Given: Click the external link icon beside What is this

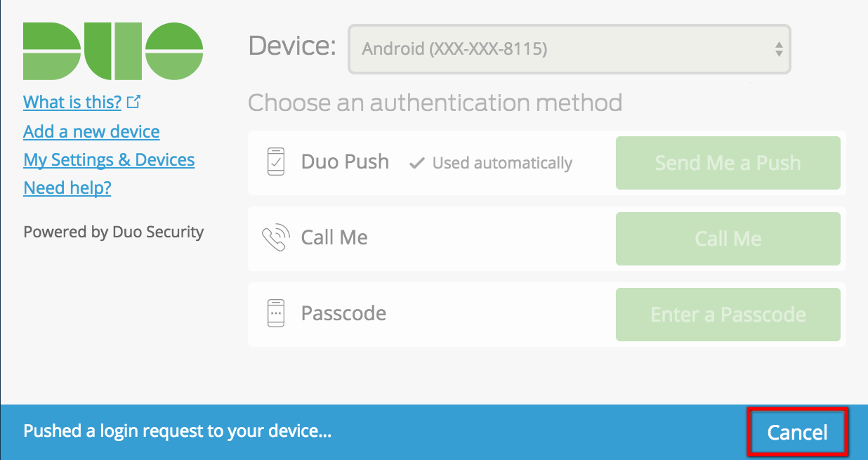Looking at the screenshot, I should (134, 101).
